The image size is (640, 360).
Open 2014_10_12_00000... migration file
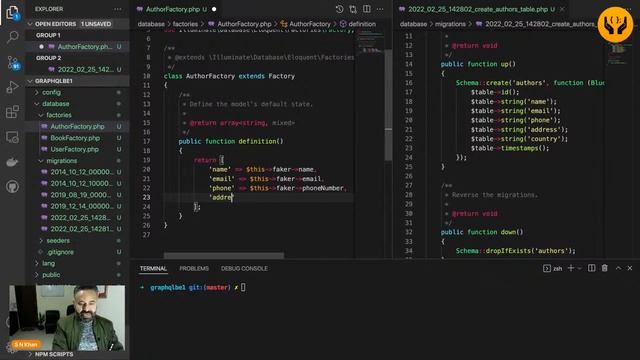click(78, 172)
